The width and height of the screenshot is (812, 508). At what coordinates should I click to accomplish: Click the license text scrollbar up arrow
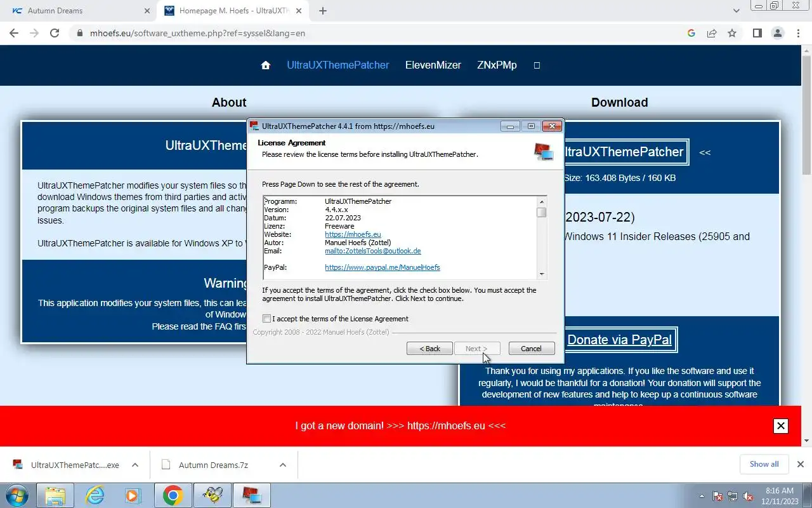click(542, 201)
